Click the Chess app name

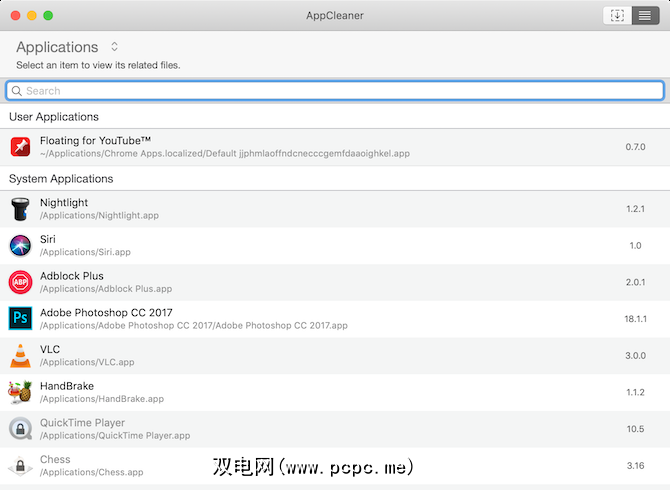pyautogui.click(x=55, y=460)
